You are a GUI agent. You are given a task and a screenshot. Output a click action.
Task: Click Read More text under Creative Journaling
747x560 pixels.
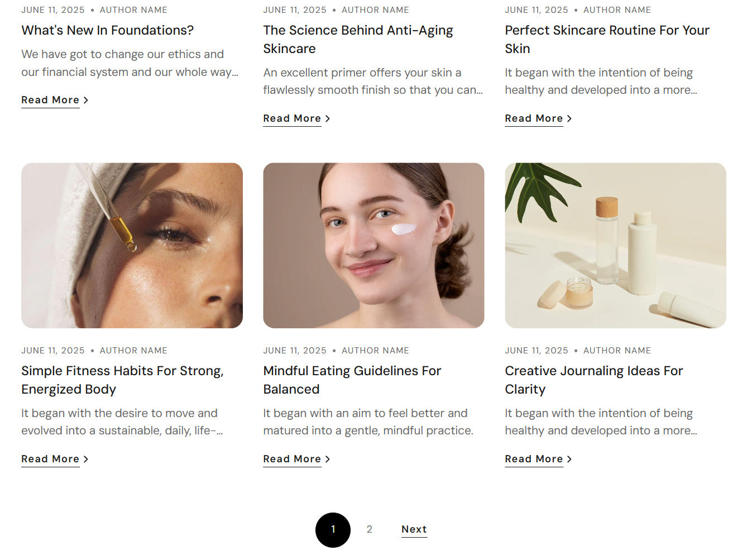[534, 459]
